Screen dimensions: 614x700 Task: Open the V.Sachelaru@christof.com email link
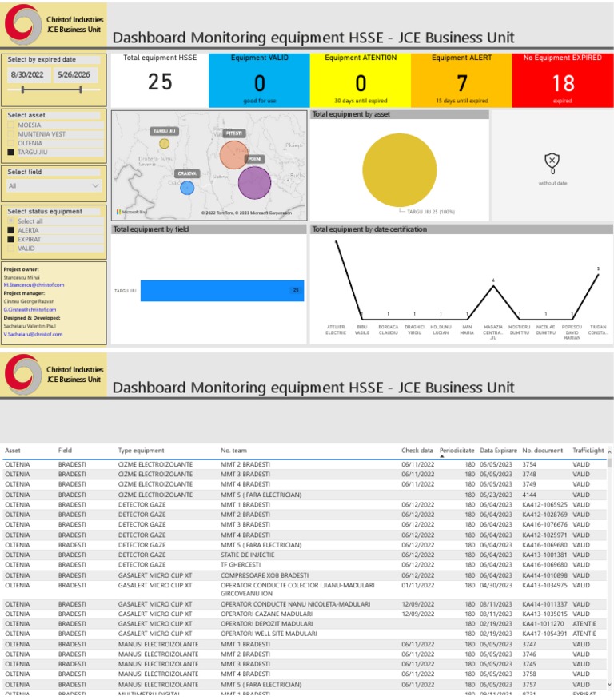click(33, 334)
